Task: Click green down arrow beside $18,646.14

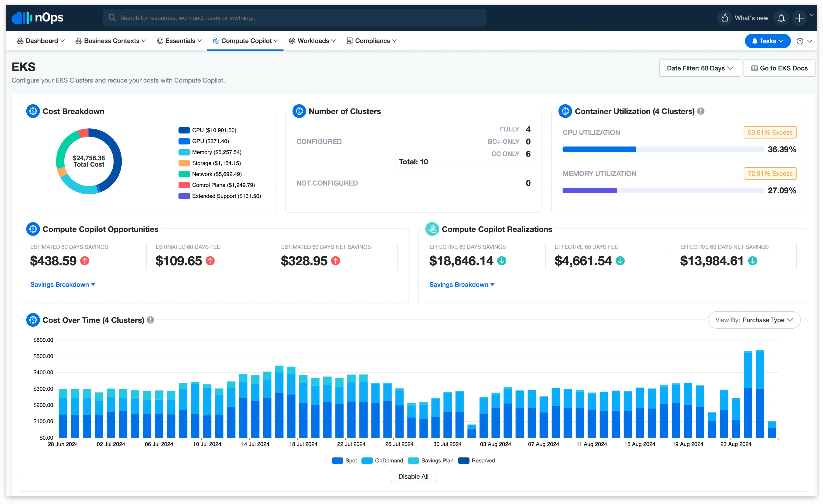Action: tap(502, 261)
